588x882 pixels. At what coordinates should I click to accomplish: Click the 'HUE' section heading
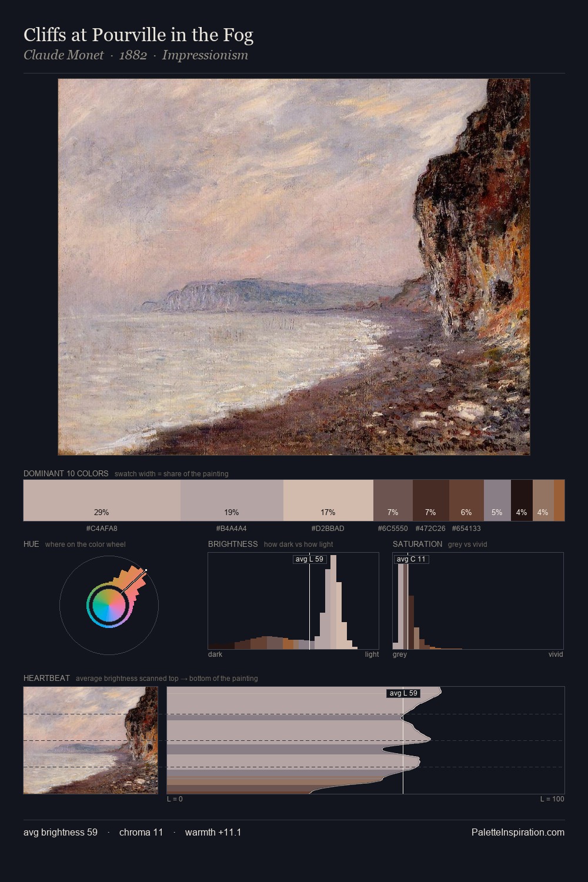(x=31, y=544)
